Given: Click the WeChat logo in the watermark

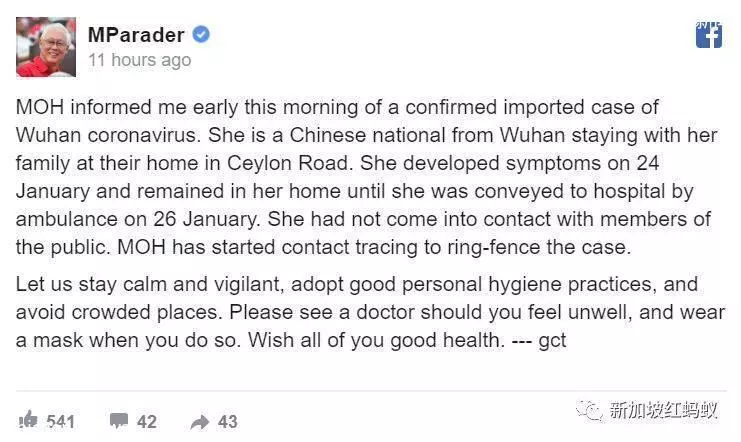Looking at the screenshot, I should pos(589,410).
